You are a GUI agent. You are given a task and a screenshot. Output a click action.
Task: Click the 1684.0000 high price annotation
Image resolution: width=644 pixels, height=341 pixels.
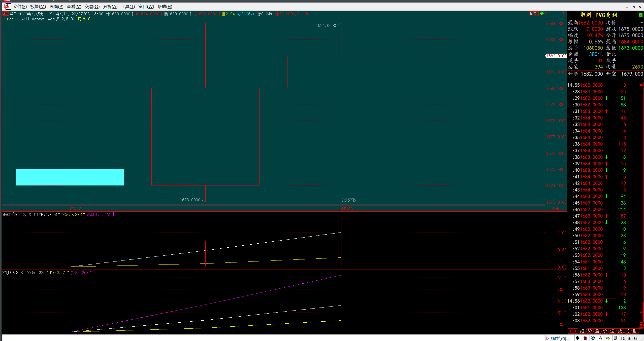[326, 25]
